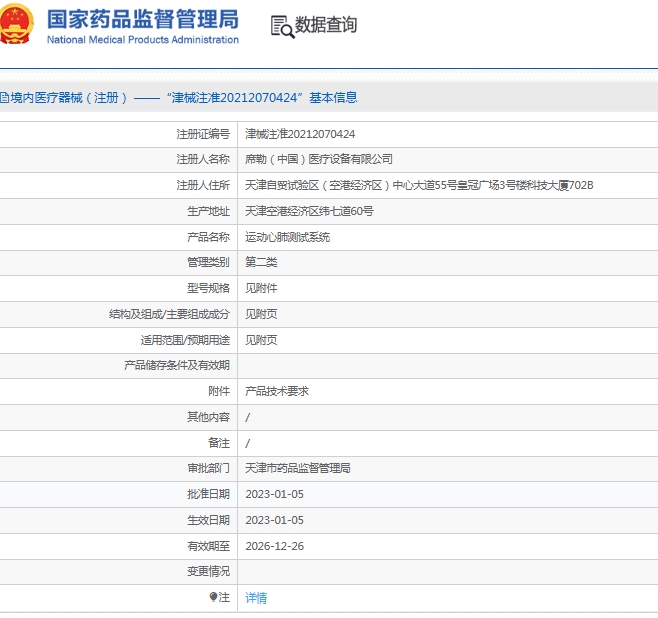Click the registrant address ending in 702B
This screenshot has width=658, height=618.
(x=419, y=185)
